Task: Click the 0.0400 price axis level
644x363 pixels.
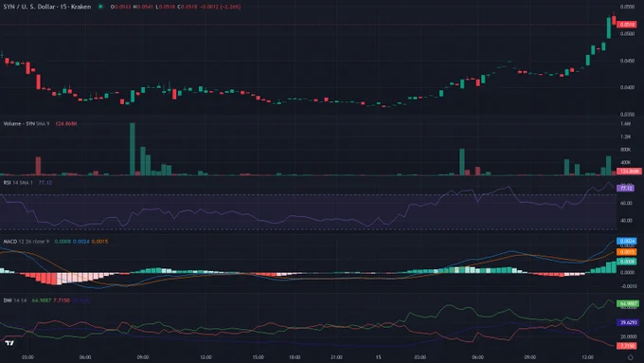Action: coord(627,87)
